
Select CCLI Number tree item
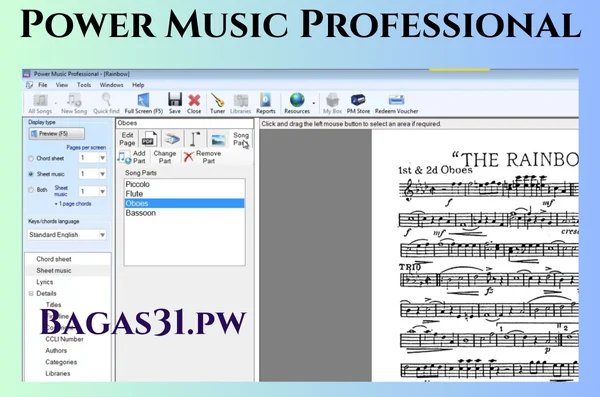64,339
